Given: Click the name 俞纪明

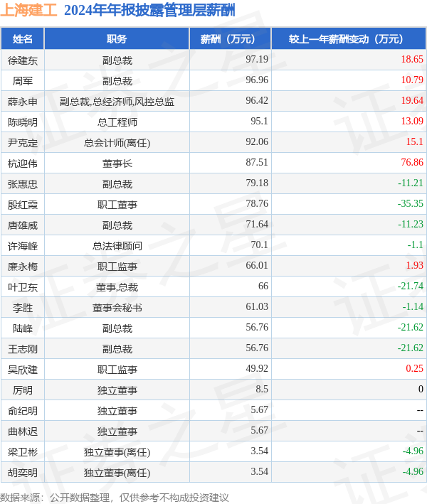Looking at the screenshot, I should pyautogui.click(x=23, y=411).
